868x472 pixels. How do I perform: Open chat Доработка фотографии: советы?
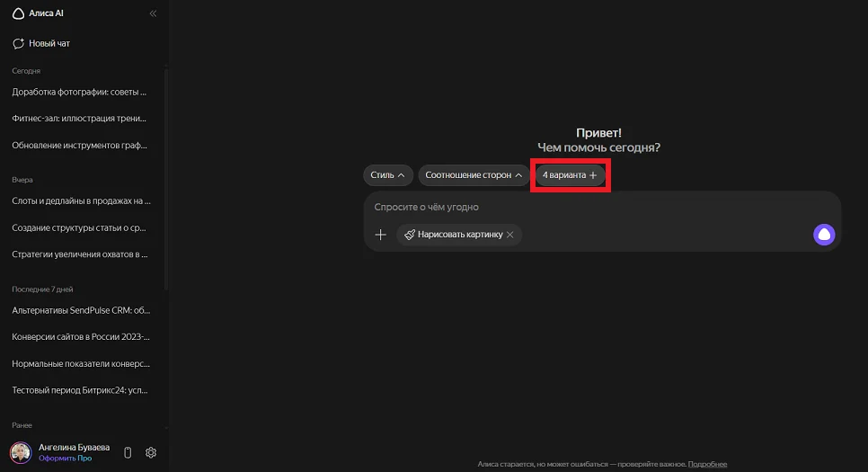(79, 92)
